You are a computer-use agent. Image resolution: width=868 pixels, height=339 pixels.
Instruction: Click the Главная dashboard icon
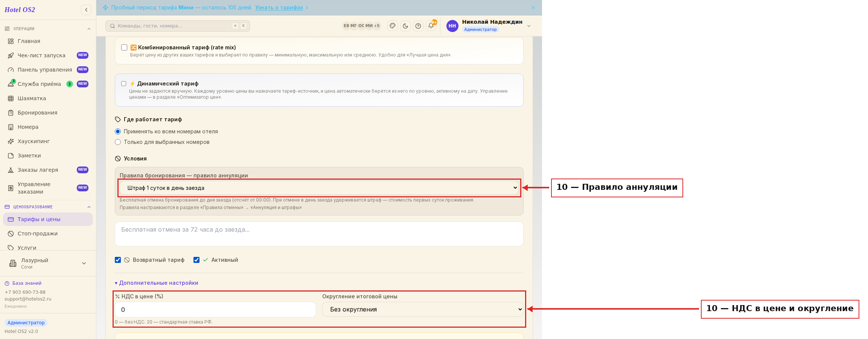pos(11,41)
